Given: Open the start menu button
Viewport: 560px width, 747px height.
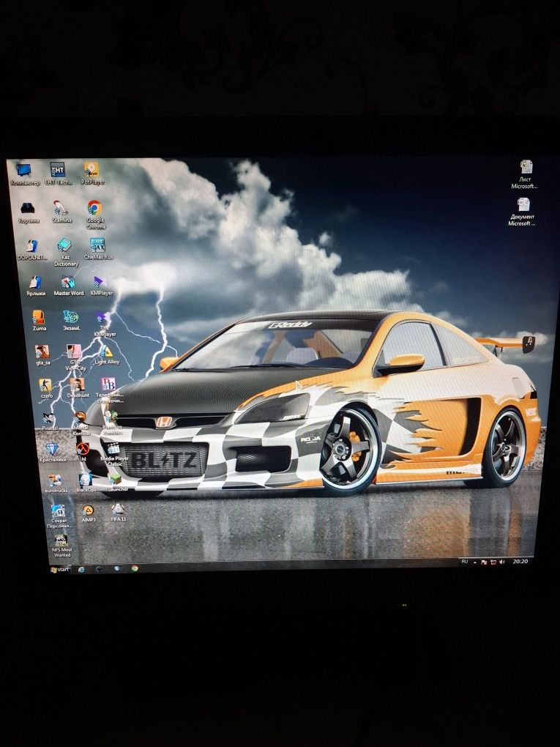Looking at the screenshot, I should [x=60, y=569].
